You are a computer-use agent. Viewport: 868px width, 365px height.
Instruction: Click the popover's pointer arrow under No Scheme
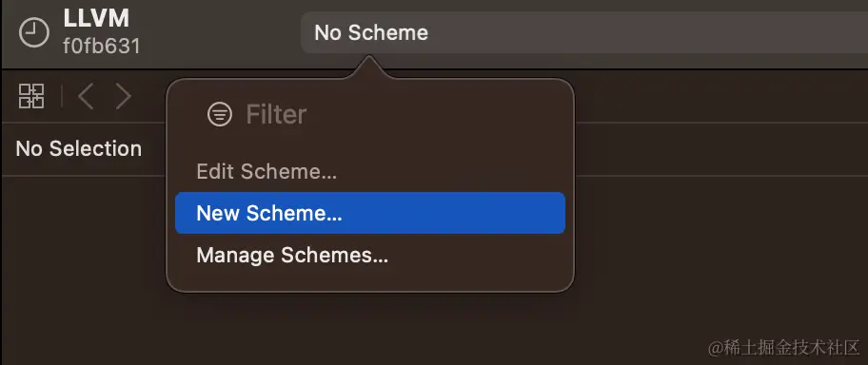[369, 67]
